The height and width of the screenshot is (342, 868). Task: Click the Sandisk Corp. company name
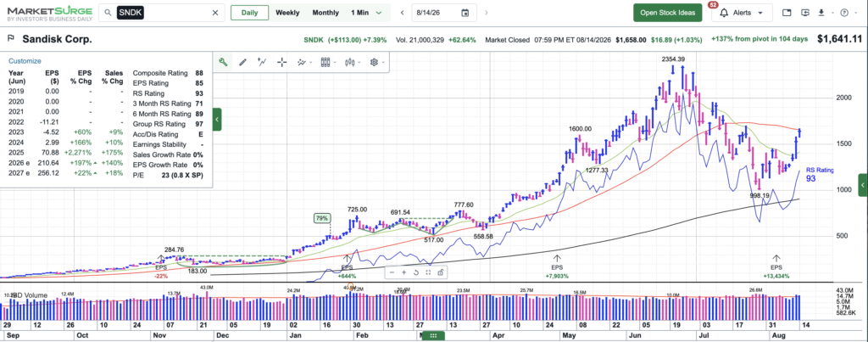58,39
